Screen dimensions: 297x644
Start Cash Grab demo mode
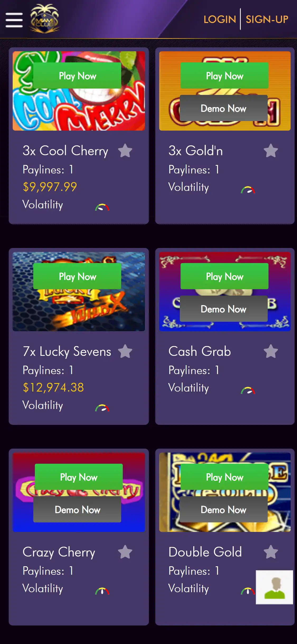224,309
